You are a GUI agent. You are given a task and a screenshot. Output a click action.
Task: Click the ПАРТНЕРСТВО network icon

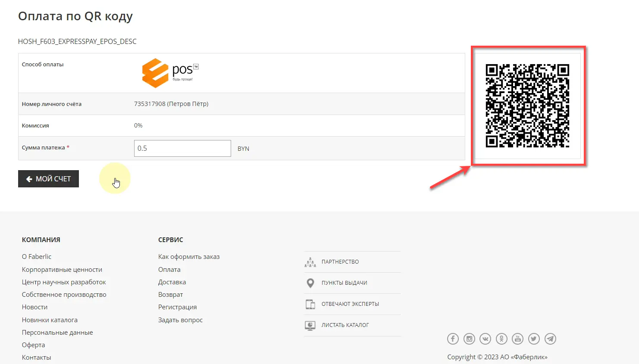coord(310,261)
